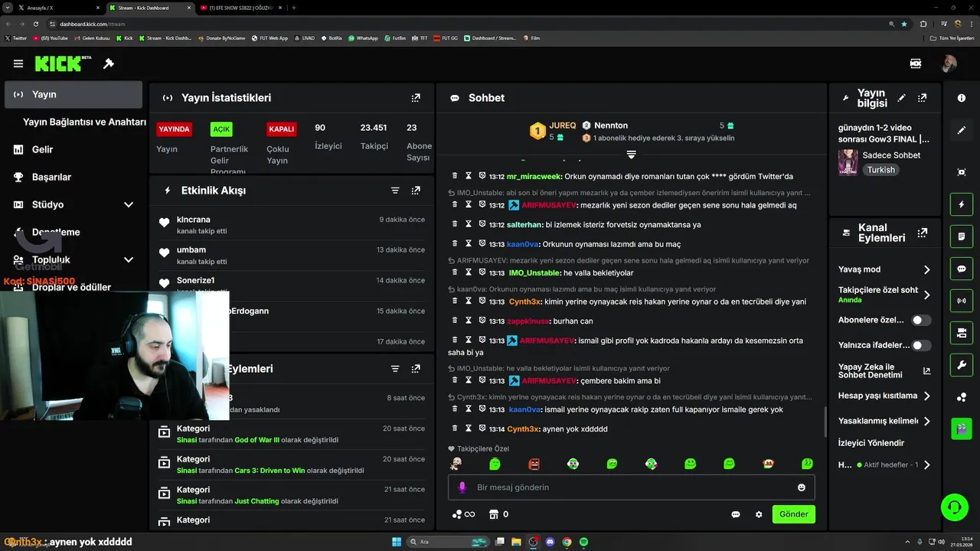Screen dimensions: 980x551
Task: Toggle Yalnızca ifadeler emote-only mode
Action: coord(921,345)
